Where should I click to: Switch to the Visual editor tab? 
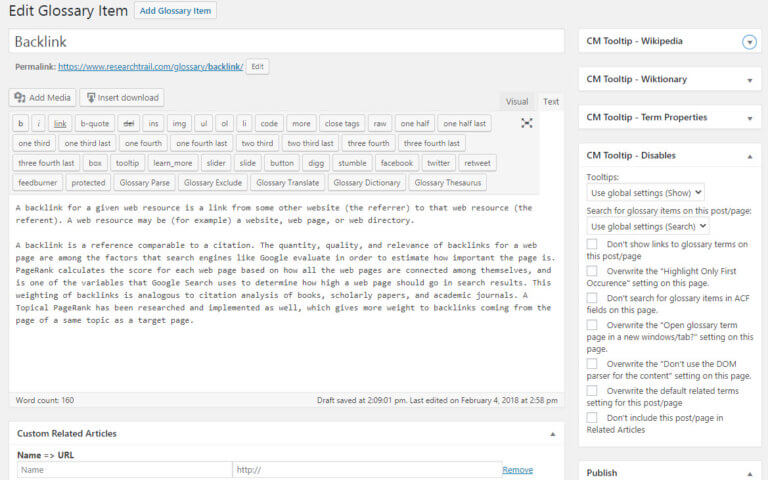tap(517, 101)
